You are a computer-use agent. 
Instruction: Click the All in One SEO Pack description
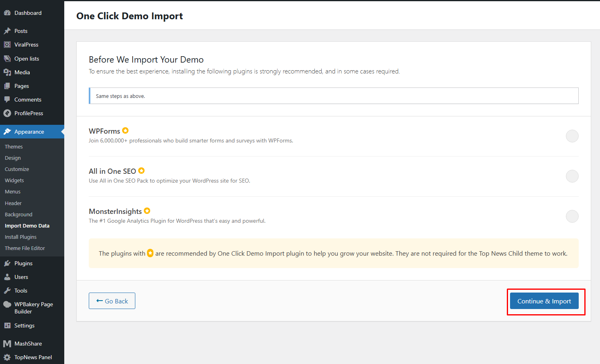[x=169, y=181]
